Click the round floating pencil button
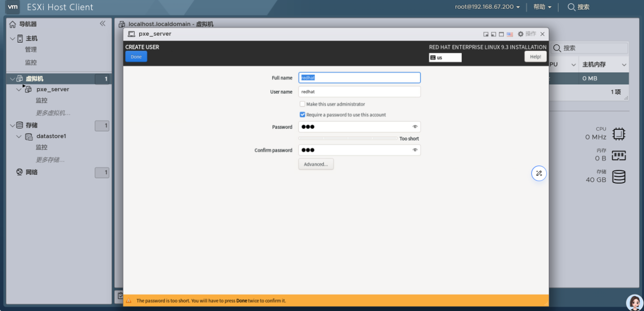 pyautogui.click(x=539, y=173)
